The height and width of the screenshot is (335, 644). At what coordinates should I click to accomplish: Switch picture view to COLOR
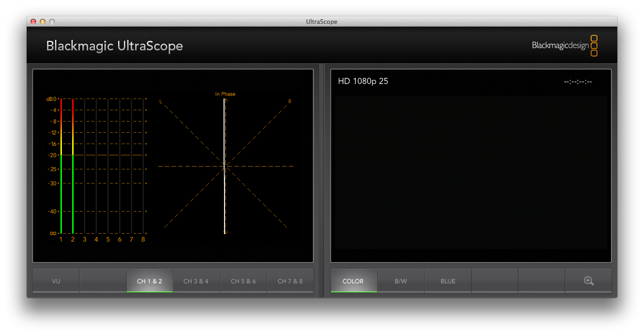(x=354, y=281)
